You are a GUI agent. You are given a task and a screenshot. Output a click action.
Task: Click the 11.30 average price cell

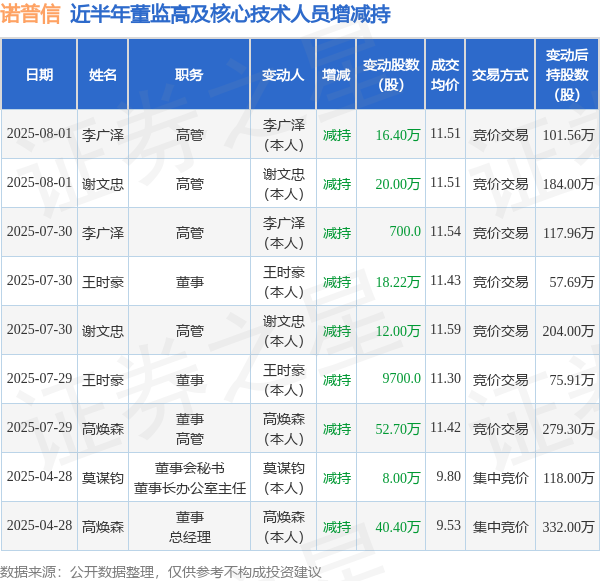[445, 379]
